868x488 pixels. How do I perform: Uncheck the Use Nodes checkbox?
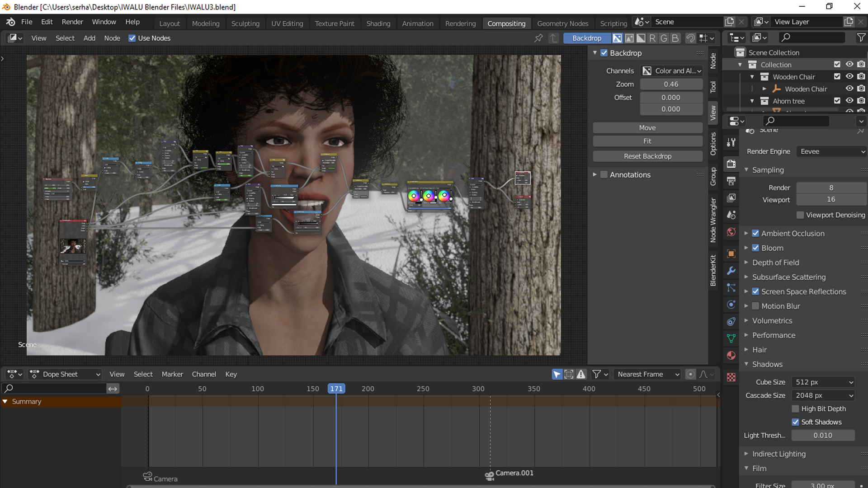pos(132,38)
